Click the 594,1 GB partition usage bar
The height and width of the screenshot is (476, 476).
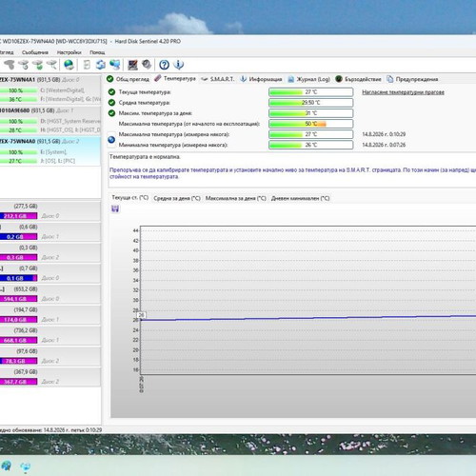tap(18, 299)
